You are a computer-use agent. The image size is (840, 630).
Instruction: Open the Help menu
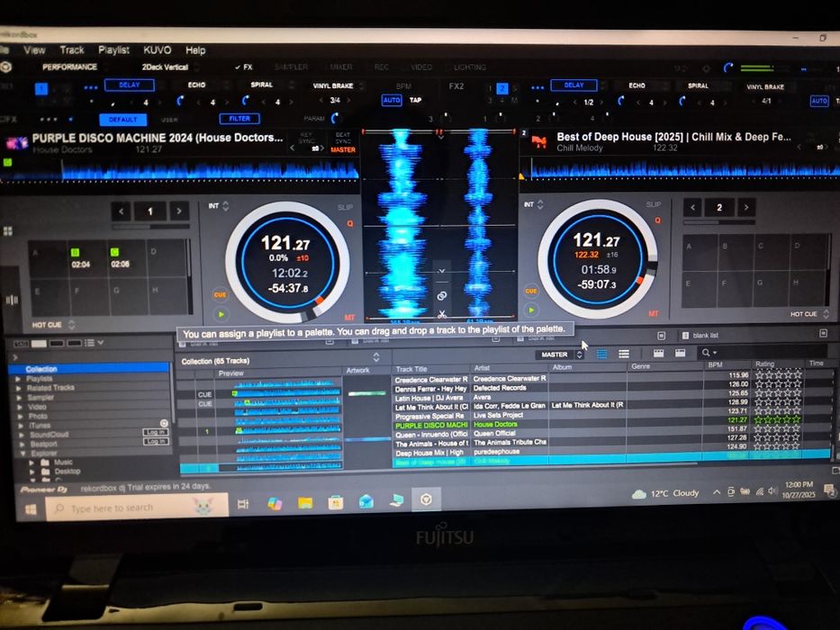pos(195,50)
